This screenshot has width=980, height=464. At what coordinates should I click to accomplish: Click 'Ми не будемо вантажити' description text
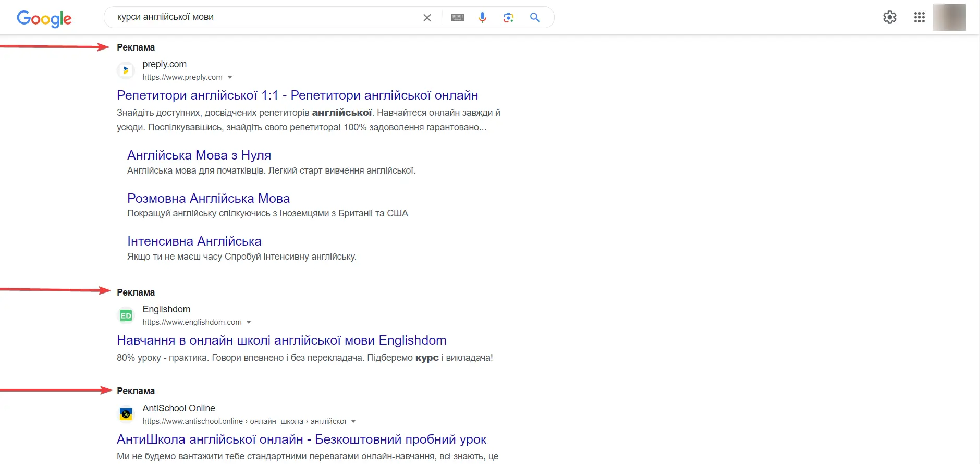(308, 456)
